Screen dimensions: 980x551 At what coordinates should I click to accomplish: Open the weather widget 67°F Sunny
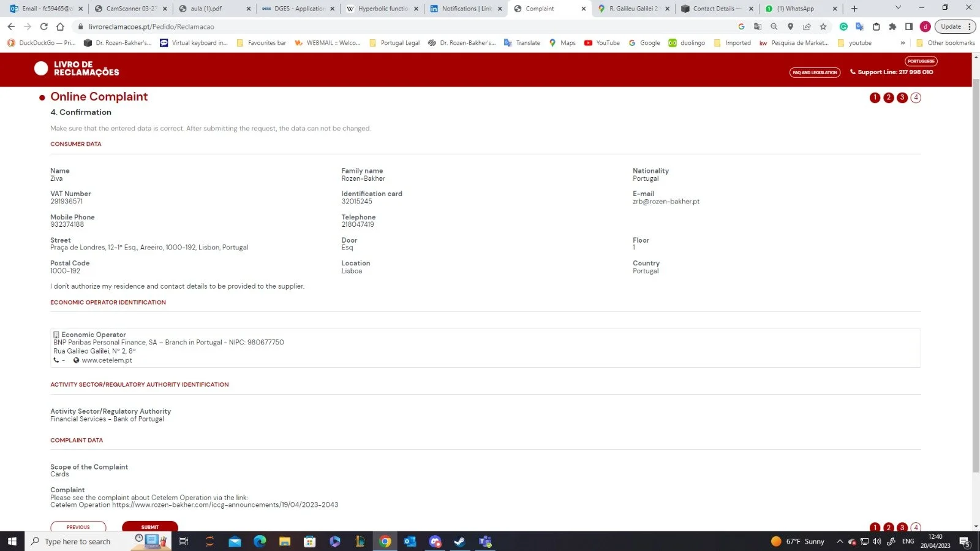click(x=798, y=541)
